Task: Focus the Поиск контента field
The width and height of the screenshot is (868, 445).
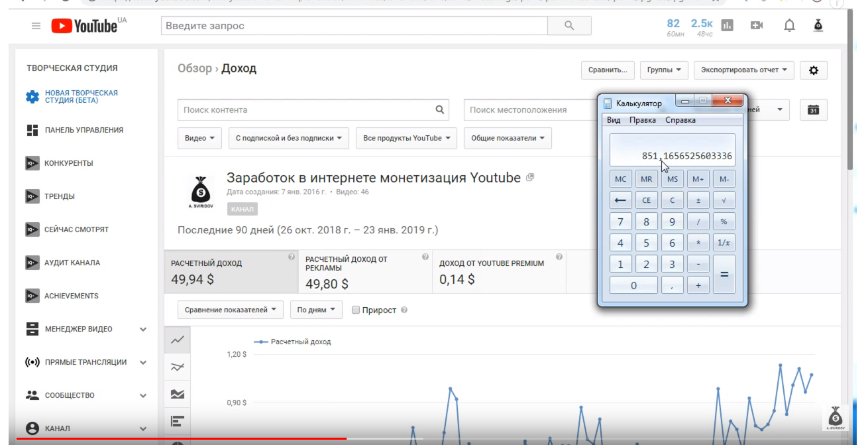Action: tap(313, 109)
